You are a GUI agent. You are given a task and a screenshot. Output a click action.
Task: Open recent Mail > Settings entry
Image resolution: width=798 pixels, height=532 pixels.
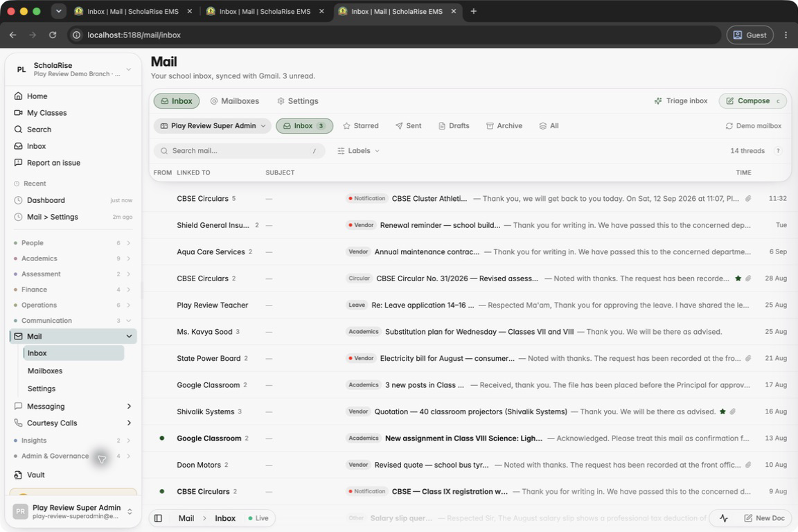pyautogui.click(x=73, y=217)
